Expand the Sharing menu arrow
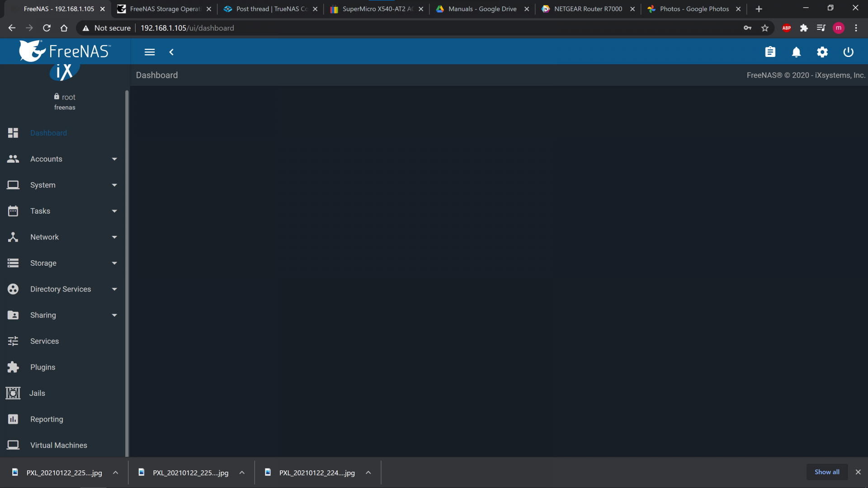The image size is (868, 488). pyautogui.click(x=114, y=315)
